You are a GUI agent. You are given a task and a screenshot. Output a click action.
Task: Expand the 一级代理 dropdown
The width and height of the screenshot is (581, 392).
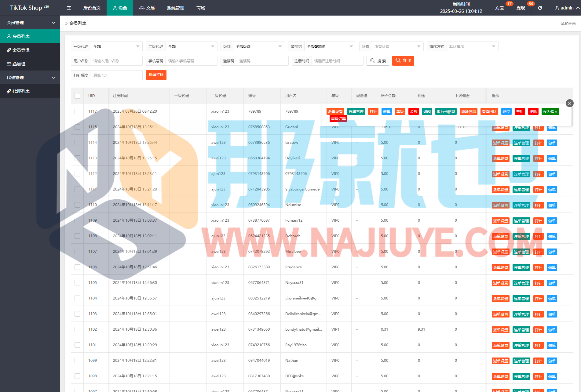tap(117, 47)
